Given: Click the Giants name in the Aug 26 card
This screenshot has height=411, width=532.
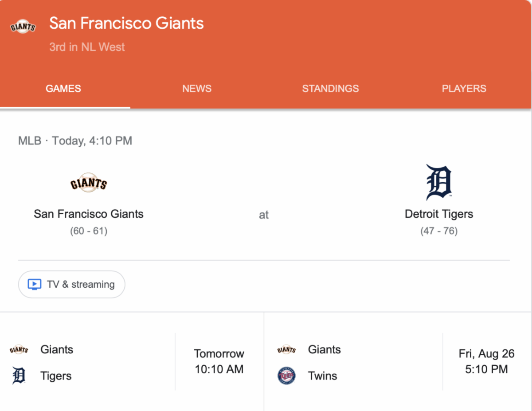Looking at the screenshot, I should click(x=325, y=349).
